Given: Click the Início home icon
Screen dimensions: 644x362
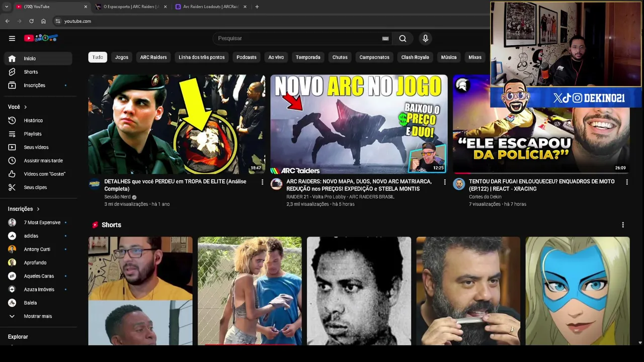Looking at the screenshot, I should tap(12, 58).
